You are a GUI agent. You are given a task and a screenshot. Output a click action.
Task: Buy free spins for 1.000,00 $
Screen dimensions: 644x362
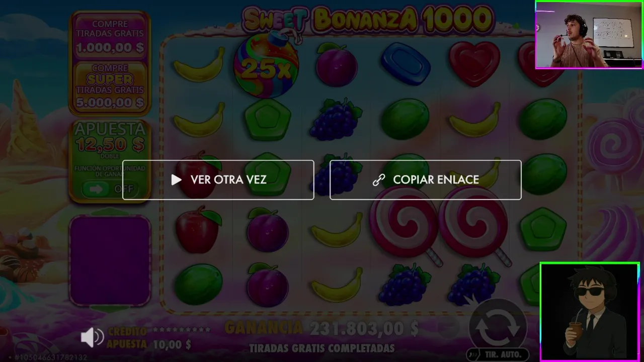(110, 37)
